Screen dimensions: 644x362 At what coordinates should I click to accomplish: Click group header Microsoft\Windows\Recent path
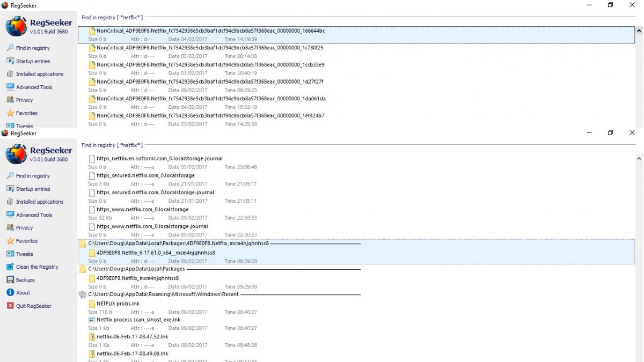pyautogui.click(x=163, y=294)
